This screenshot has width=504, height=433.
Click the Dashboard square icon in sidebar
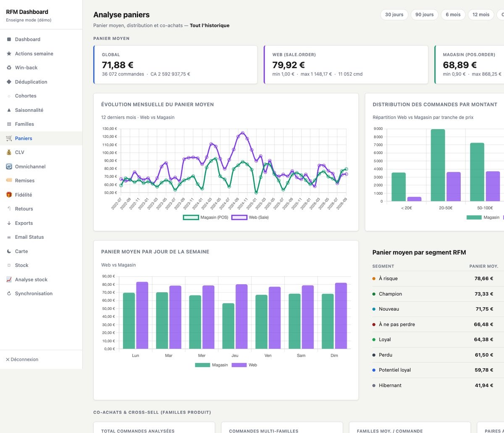(x=9, y=40)
